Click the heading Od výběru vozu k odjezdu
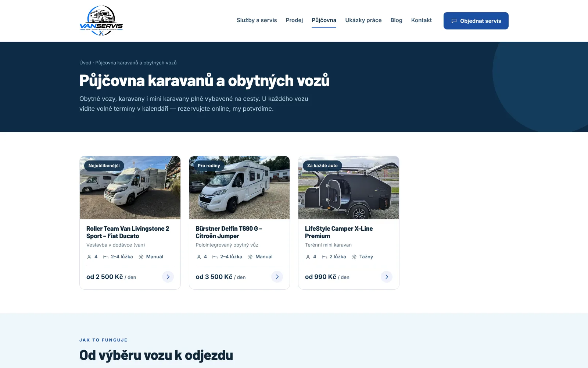Image resolution: width=588 pixels, height=368 pixels. (x=156, y=355)
